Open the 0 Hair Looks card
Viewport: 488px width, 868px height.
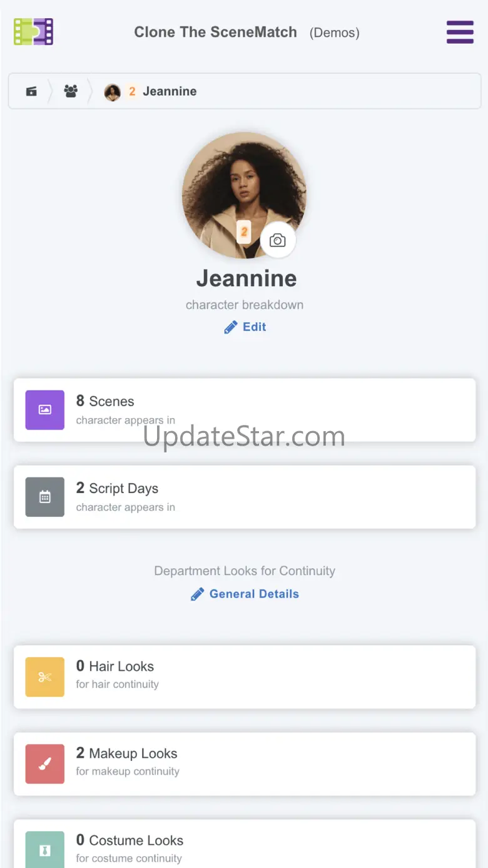tap(245, 677)
